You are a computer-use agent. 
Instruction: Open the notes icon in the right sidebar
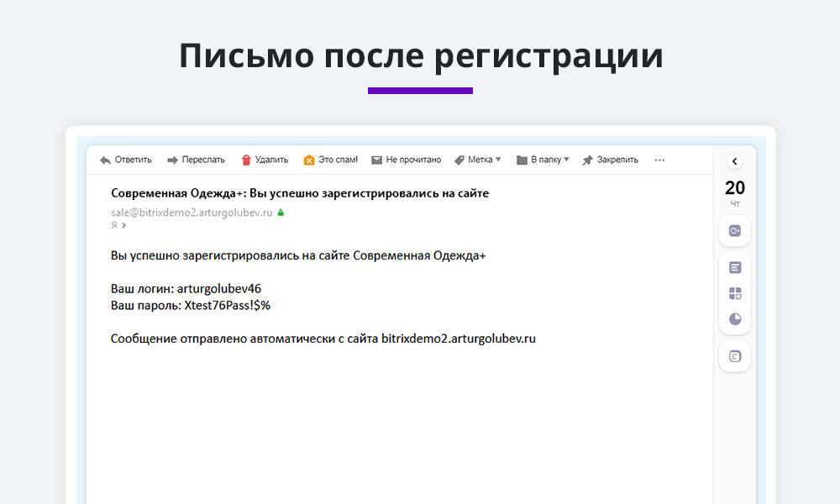click(x=735, y=266)
